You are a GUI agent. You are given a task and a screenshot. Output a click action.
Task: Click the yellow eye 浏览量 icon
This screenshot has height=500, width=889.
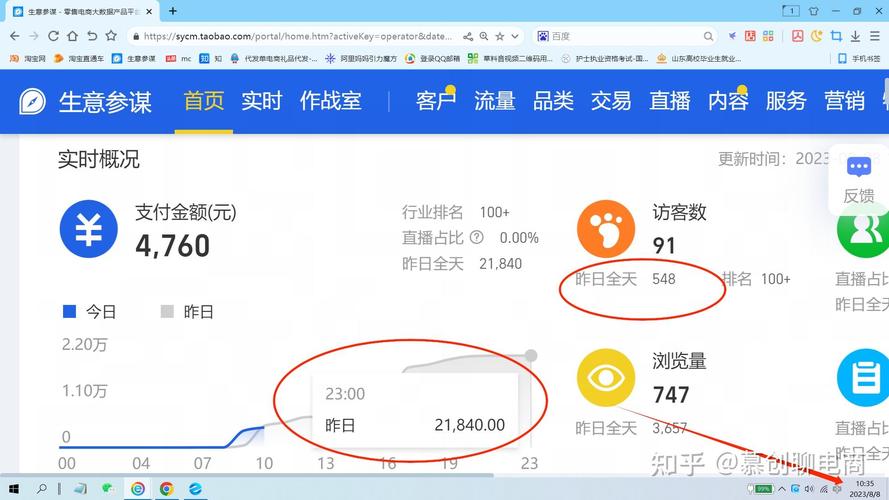tap(606, 377)
